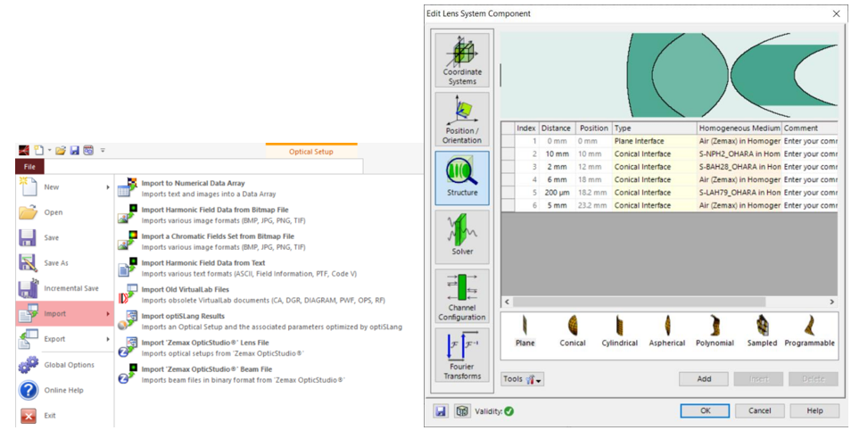Choose the Programmable interface type
Screen dimensions: 868x447
(x=809, y=331)
